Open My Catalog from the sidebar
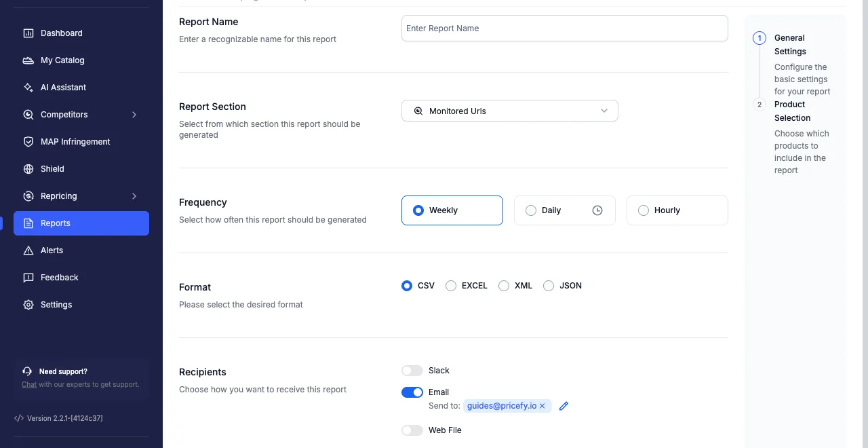868x448 pixels. point(81,60)
